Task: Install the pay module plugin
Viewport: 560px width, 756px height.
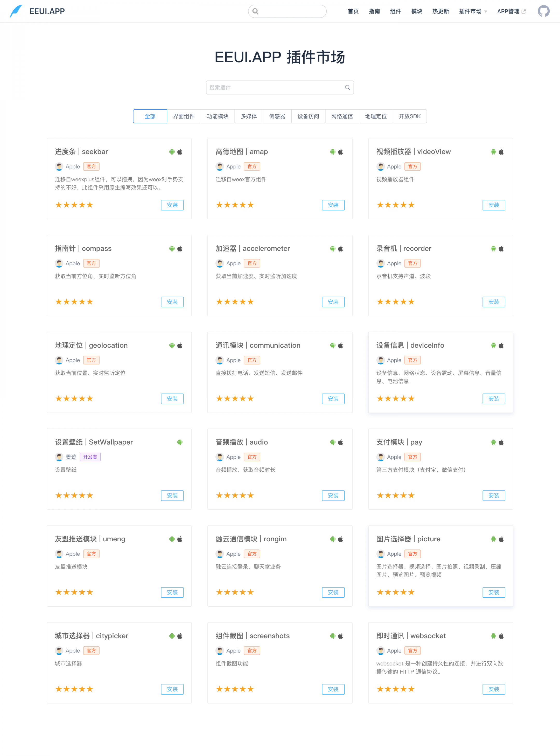Action: pyautogui.click(x=494, y=496)
